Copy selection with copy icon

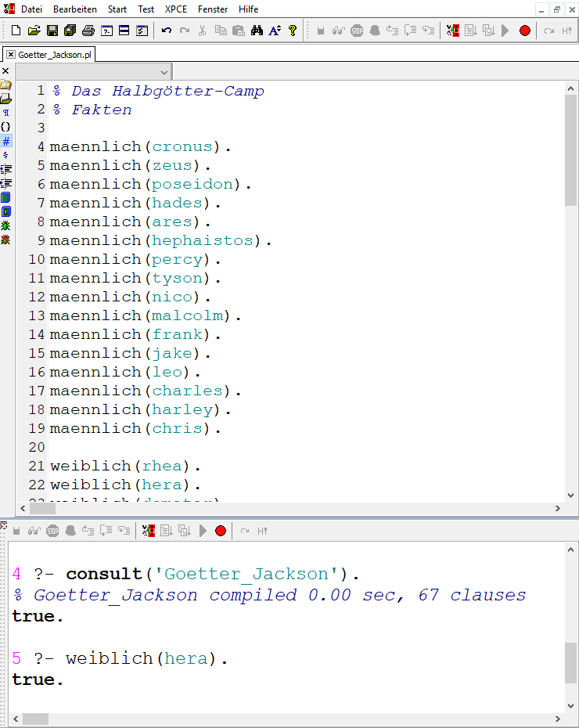221,31
